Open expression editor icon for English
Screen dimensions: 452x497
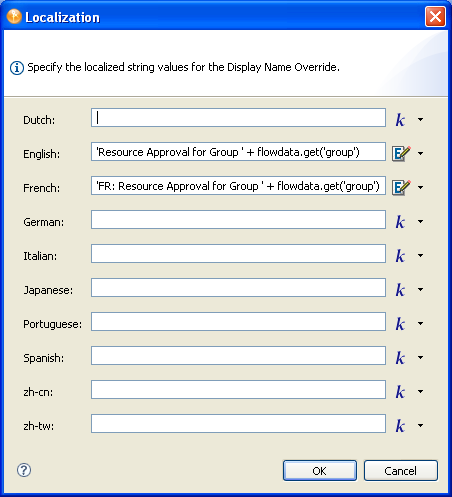point(401,153)
